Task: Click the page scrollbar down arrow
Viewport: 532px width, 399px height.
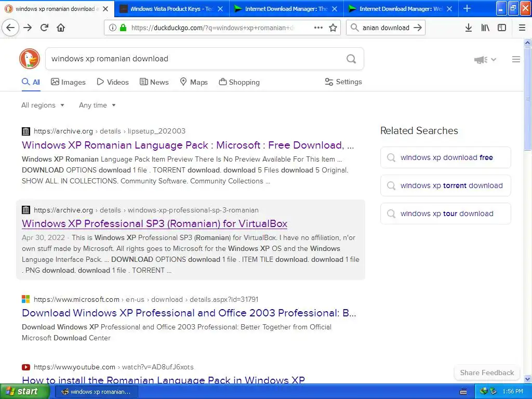Action: (x=528, y=379)
